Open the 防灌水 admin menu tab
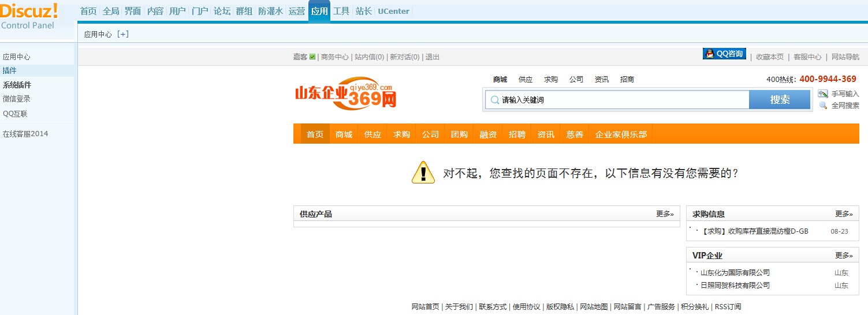 click(x=270, y=11)
